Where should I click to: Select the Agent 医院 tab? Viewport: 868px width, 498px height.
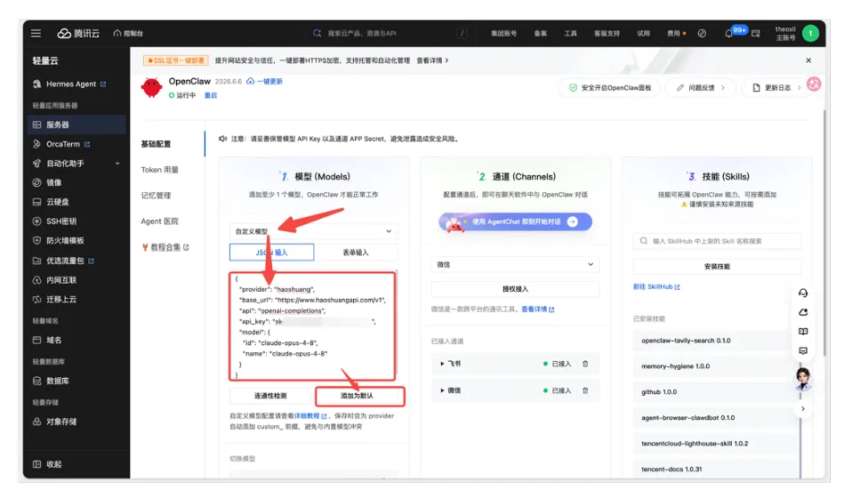(160, 221)
